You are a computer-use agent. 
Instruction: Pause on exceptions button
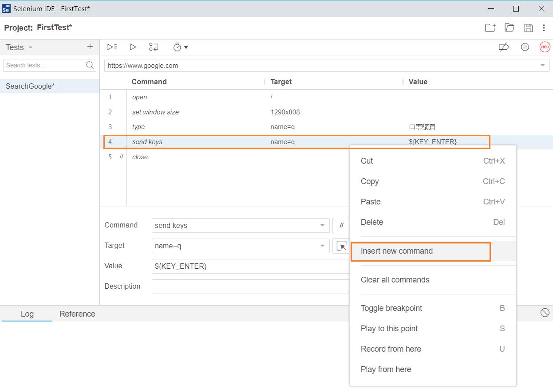pos(525,47)
